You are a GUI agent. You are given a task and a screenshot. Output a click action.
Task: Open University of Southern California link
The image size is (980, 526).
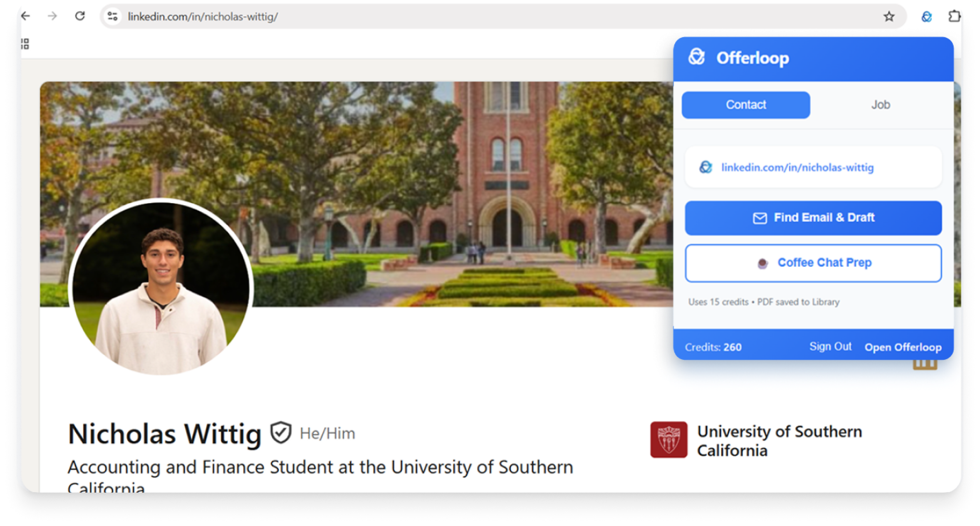point(779,441)
